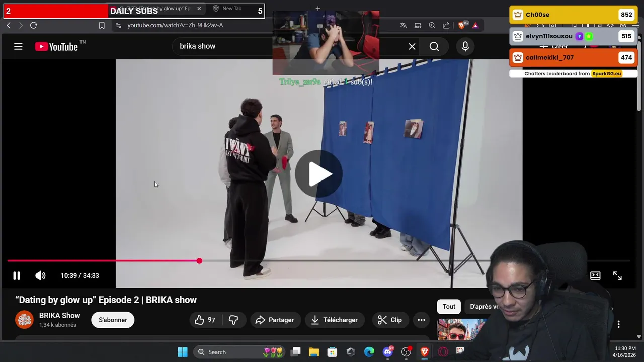The width and height of the screenshot is (644, 362).
Task: Open Microsoft Store from the taskbar
Action: (332, 352)
